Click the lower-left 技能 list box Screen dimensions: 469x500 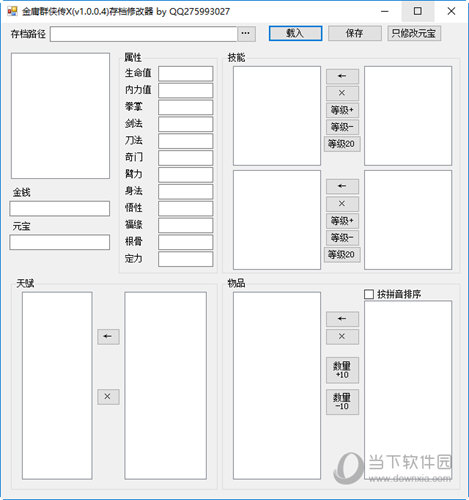point(277,220)
